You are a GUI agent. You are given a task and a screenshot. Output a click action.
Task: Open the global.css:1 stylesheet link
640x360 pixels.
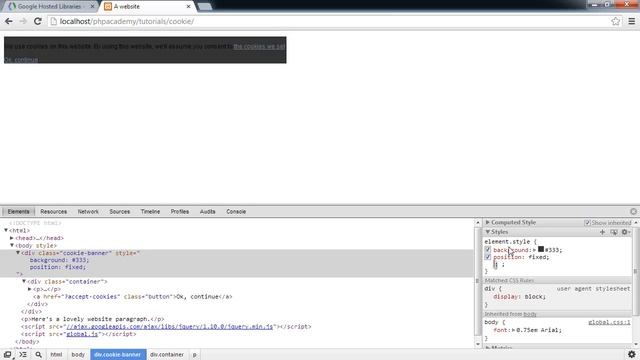[x=609, y=322]
